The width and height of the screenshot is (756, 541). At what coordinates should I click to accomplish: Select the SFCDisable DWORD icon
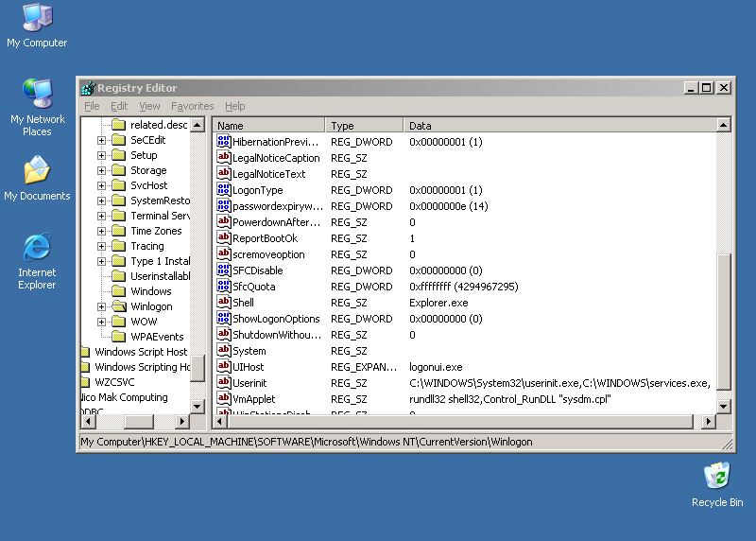point(223,270)
